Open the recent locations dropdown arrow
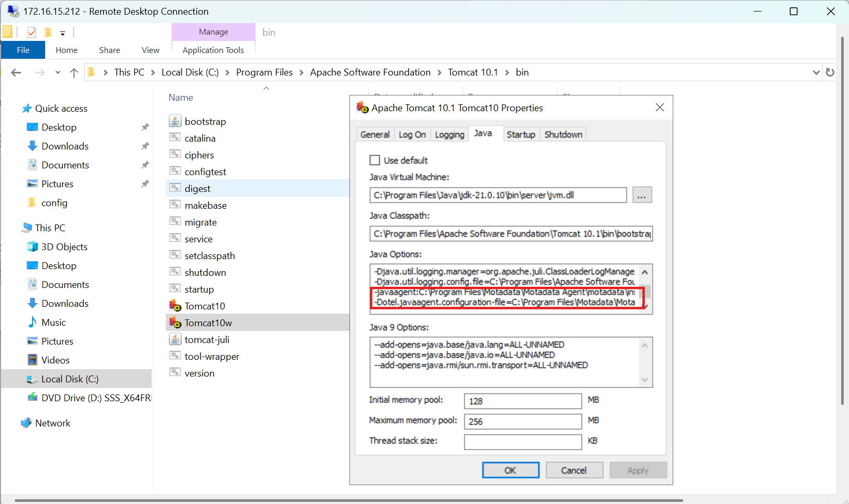Viewport: 849px width, 504px height. 58,72
